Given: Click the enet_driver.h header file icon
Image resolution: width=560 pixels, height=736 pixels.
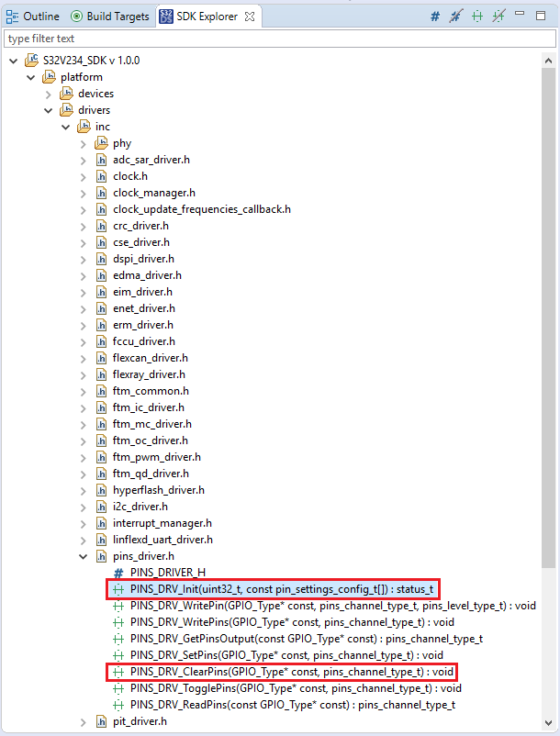Looking at the screenshot, I should (x=101, y=308).
